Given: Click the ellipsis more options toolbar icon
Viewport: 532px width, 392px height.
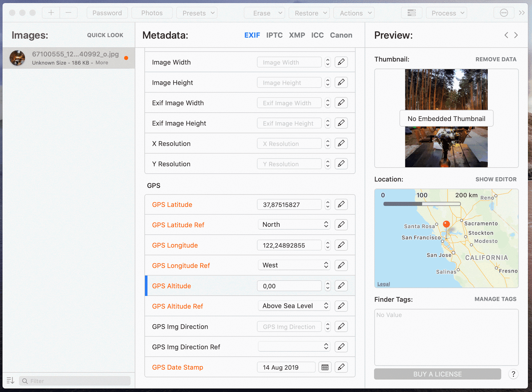Looking at the screenshot, I should tap(504, 13).
